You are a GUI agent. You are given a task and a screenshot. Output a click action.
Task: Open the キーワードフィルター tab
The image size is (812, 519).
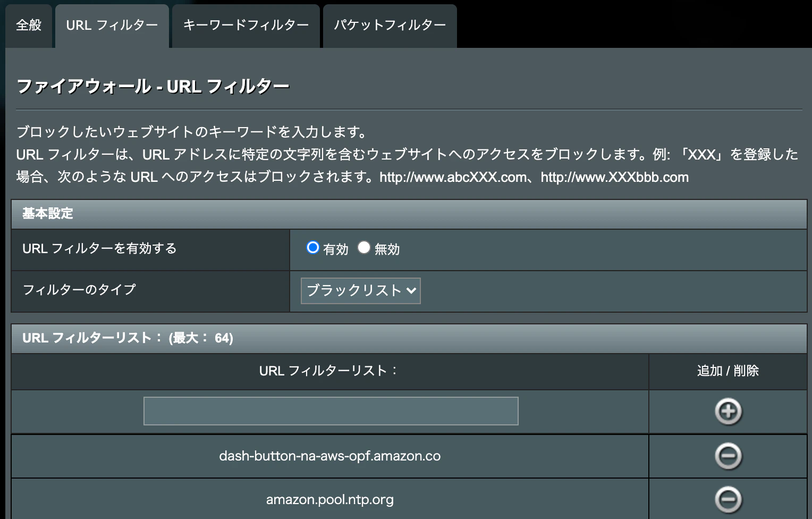246,26
